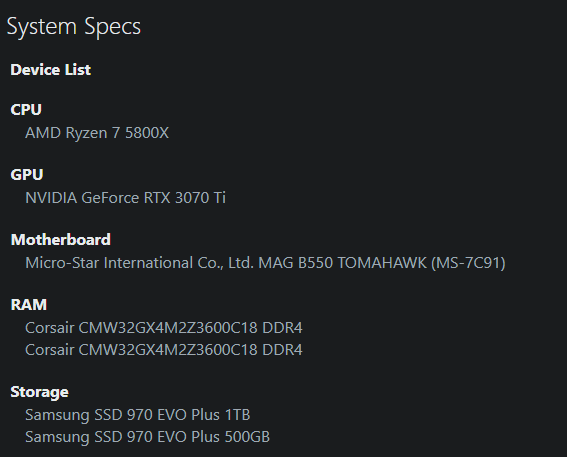Screen dimensions: 567x457
Task: Select the Device List label
Action: pos(51,70)
